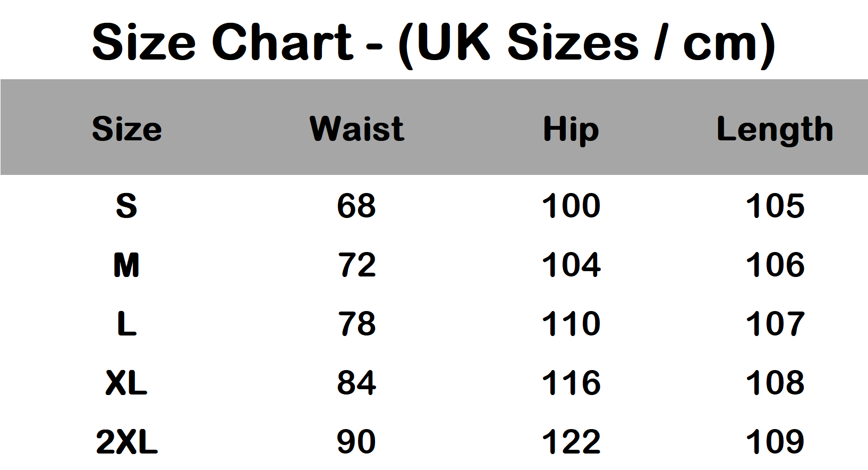This screenshot has width=868, height=470.
Task: Click length value 106 for size M
Action: point(775,265)
